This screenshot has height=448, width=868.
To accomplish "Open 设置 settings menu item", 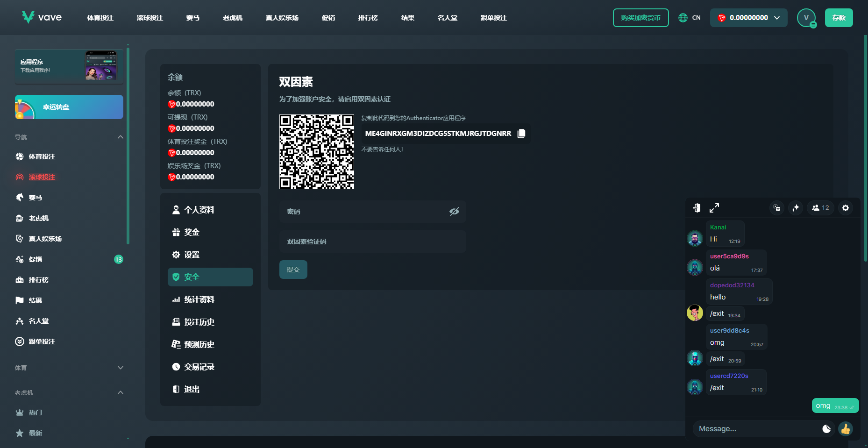I will click(x=210, y=255).
